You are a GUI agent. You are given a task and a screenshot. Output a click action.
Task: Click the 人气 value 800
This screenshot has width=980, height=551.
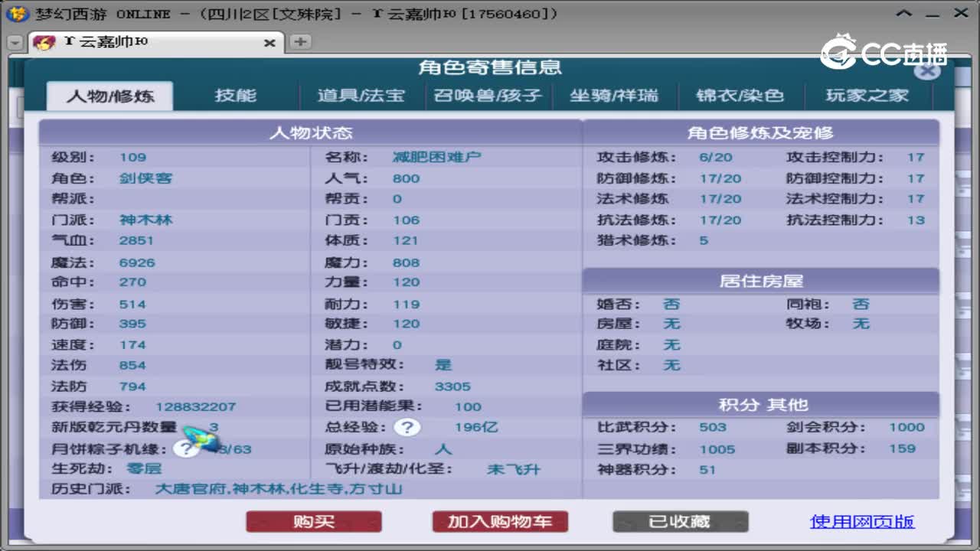pos(406,178)
